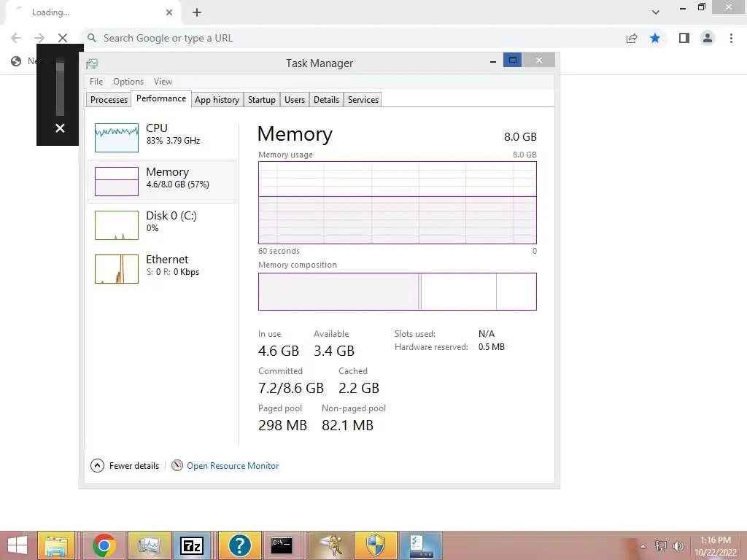
Task: Toggle Chrome's side panel icon
Action: click(684, 38)
